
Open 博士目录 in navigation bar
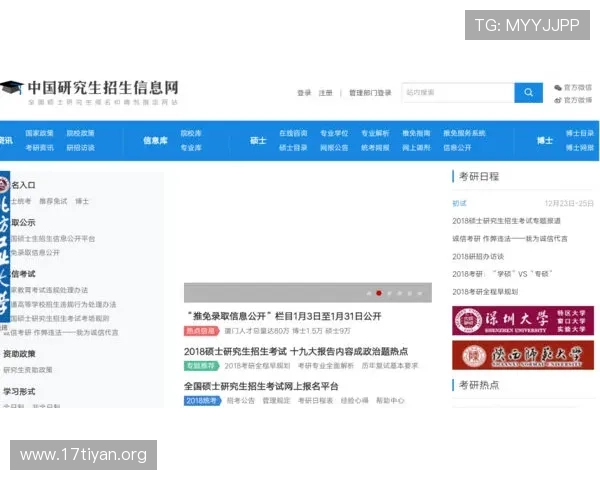click(580, 133)
